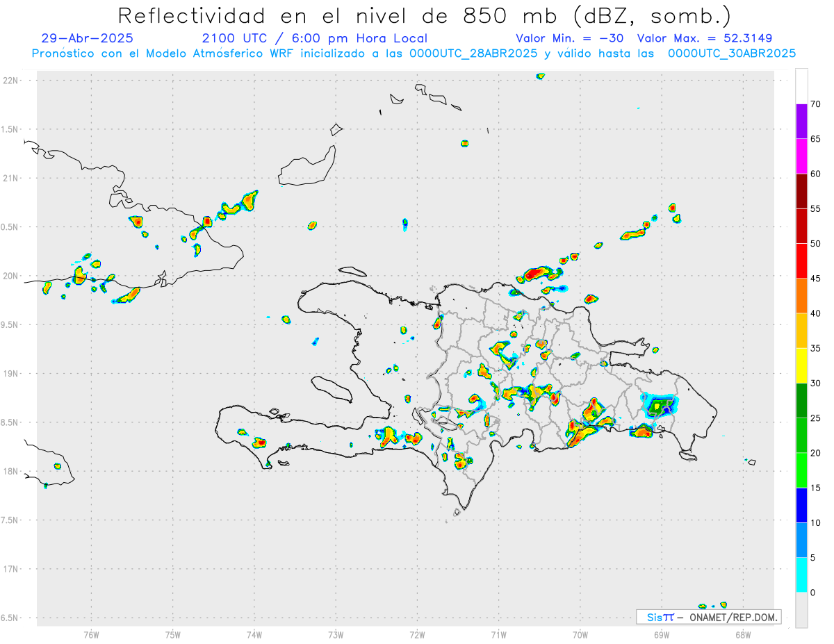Click the dark red 55–60 dBZ colorbar segment
This screenshot has height=644, width=834.
click(x=801, y=191)
